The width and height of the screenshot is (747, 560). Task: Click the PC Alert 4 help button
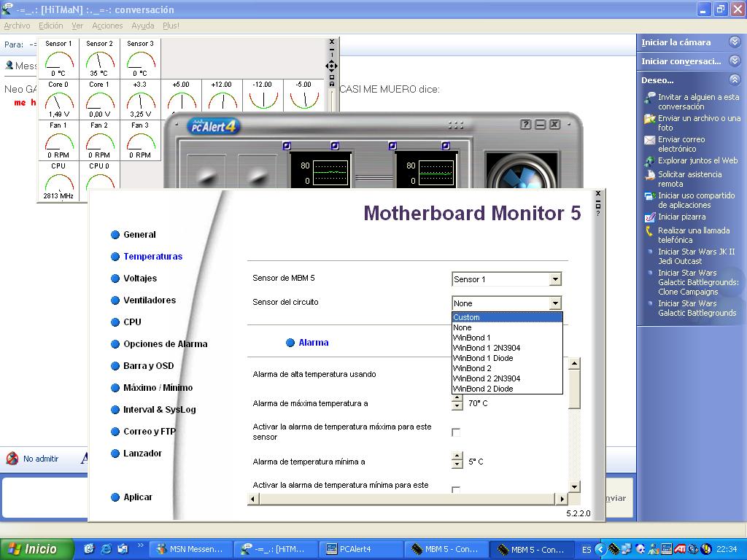coord(525,125)
